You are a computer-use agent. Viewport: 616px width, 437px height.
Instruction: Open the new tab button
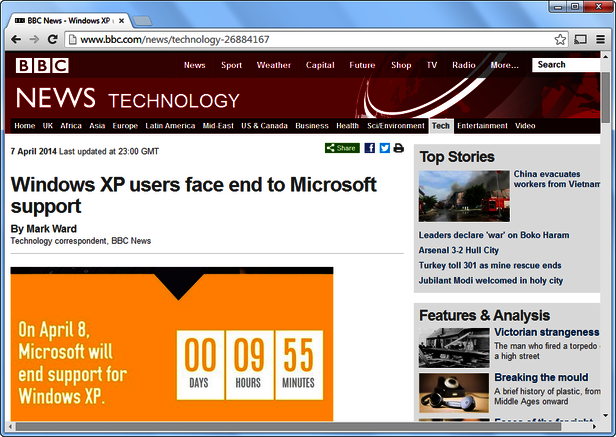[x=142, y=20]
